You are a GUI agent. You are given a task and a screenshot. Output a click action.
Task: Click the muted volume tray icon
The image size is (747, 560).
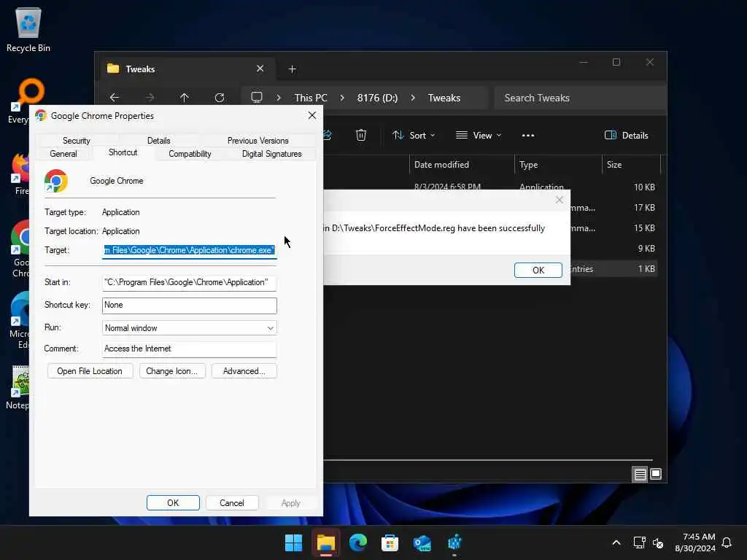pyautogui.click(x=659, y=542)
